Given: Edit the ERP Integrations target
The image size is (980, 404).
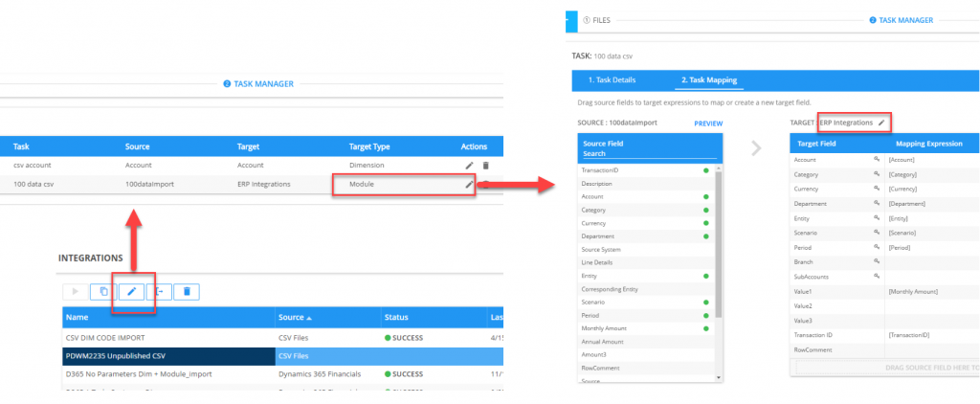Looking at the screenshot, I should click(x=881, y=123).
